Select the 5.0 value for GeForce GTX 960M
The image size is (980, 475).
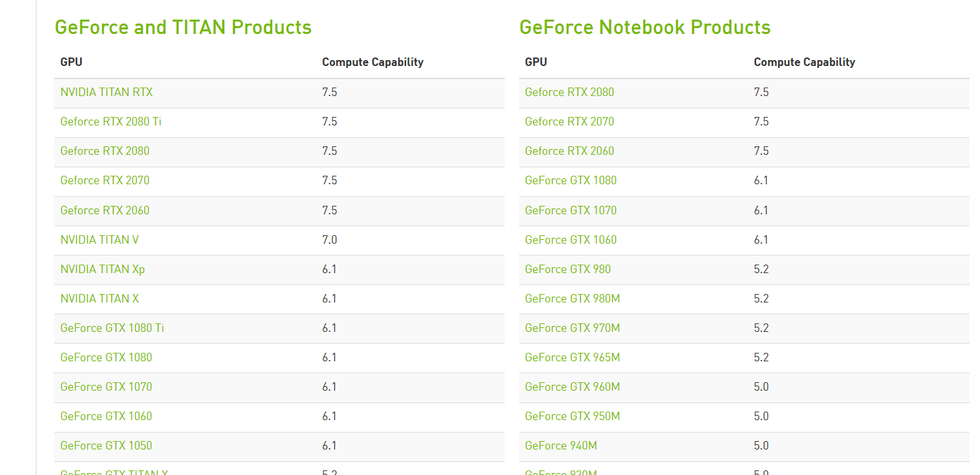761,387
